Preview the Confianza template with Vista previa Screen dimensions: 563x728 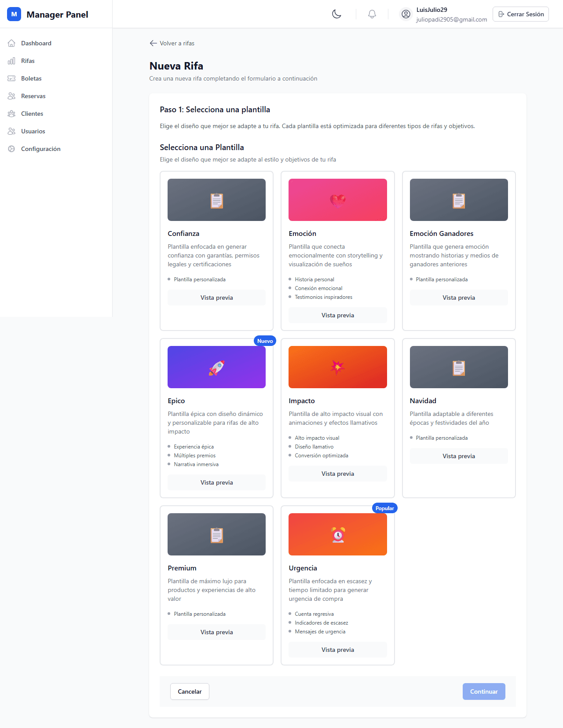[x=216, y=298]
